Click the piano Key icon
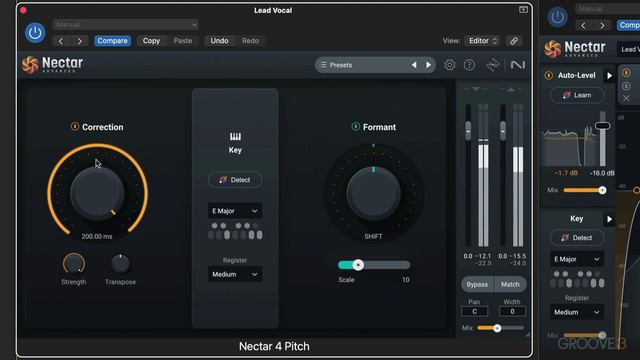The image size is (640, 360). (x=235, y=136)
